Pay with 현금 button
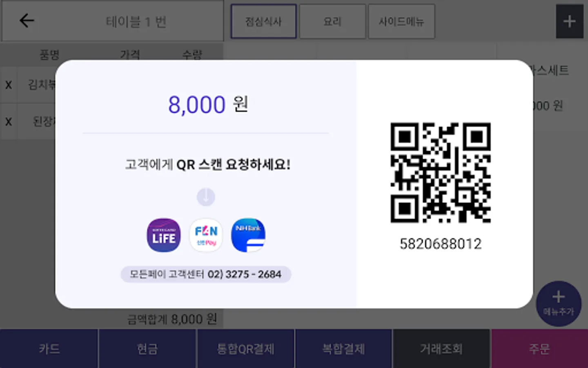This screenshot has width=588, height=368. [x=147, y=349]
